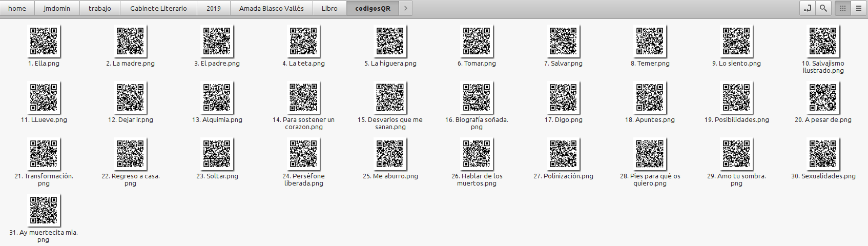The image size is (868, 246).
Task: Open the search files icon
Action: pos(823,8)
